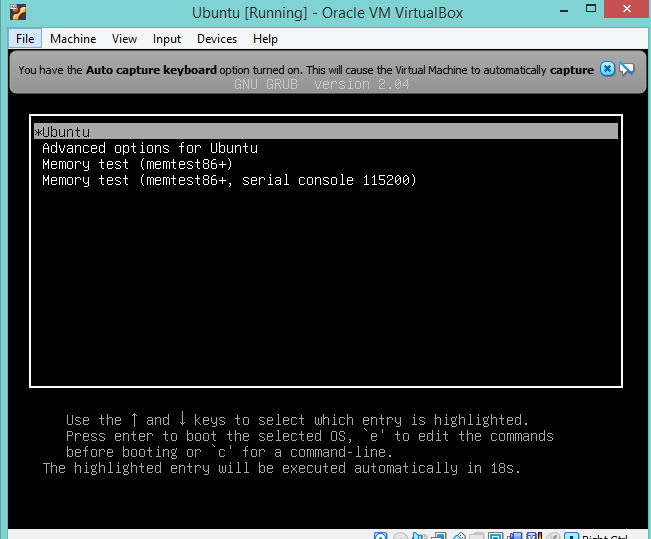
Task: Click the shared folders status icon
Action: [x=477, y=536]
